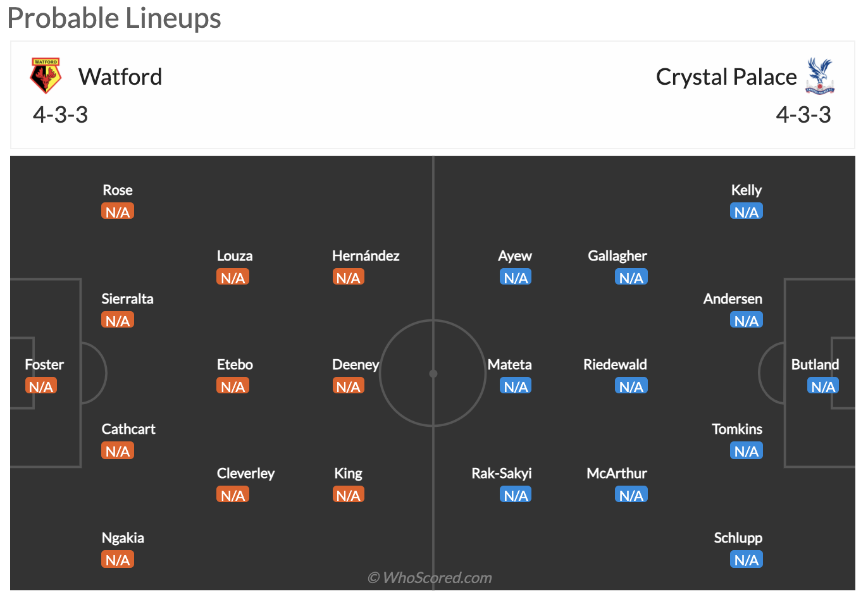The image size is (868, 602).
Task: Click the rating badge below Rose
Action: point(118,211)
